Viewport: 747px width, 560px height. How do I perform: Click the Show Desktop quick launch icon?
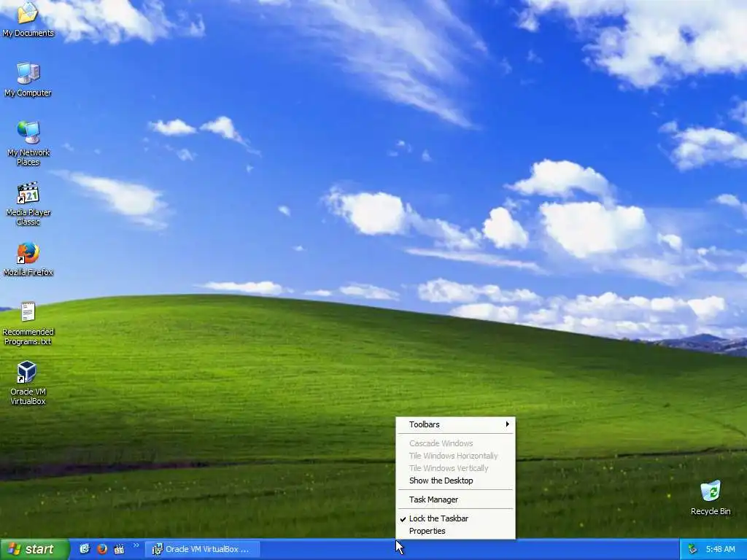tap(85, 549)
